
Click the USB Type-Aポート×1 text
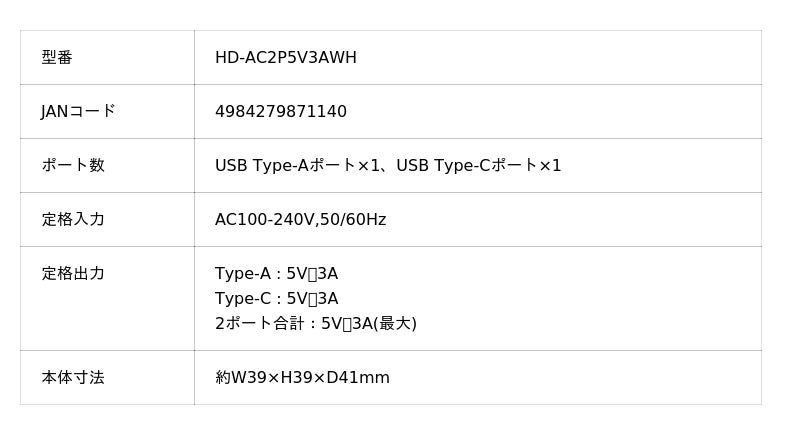pyautogui.click(x=298, y=166)
